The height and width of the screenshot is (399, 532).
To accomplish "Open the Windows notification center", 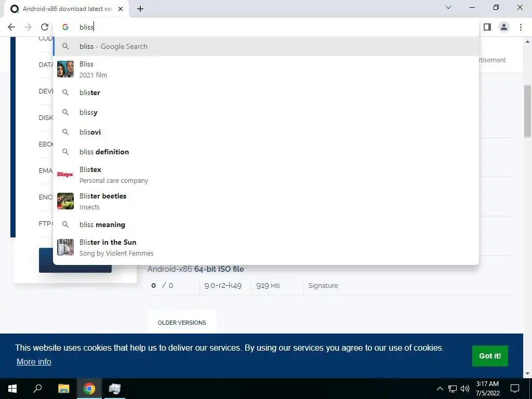I will pos(515,389).
